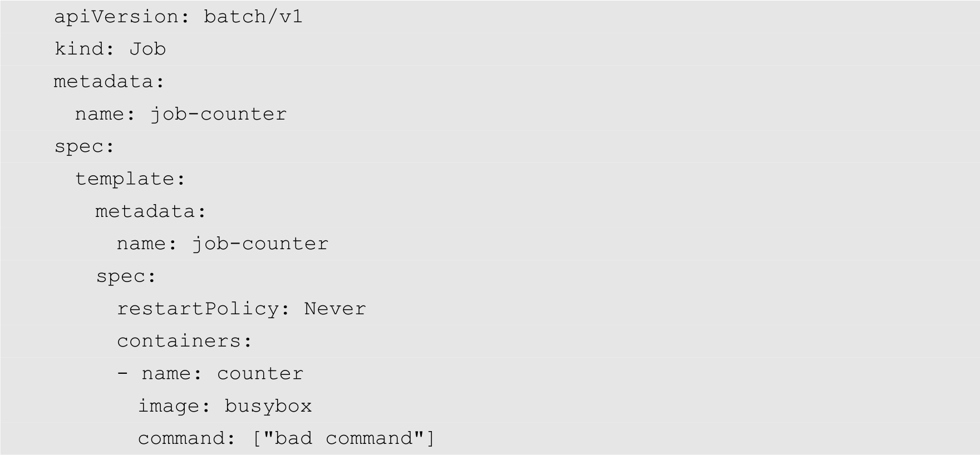Click the "restartPolicy" key
This screenshot has width=980, height=455.
pyautogui.click(x=198, y=309)
